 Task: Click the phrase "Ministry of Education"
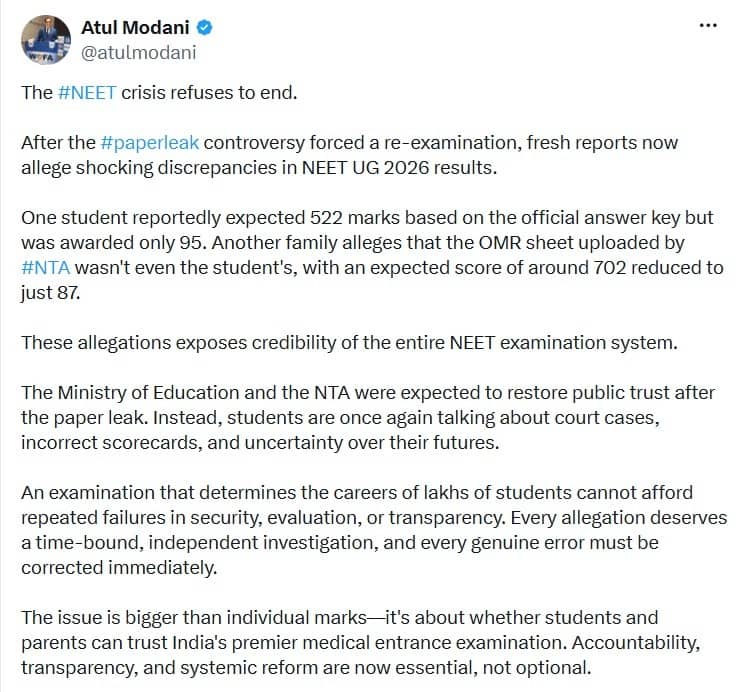click(x=148, y=393)
